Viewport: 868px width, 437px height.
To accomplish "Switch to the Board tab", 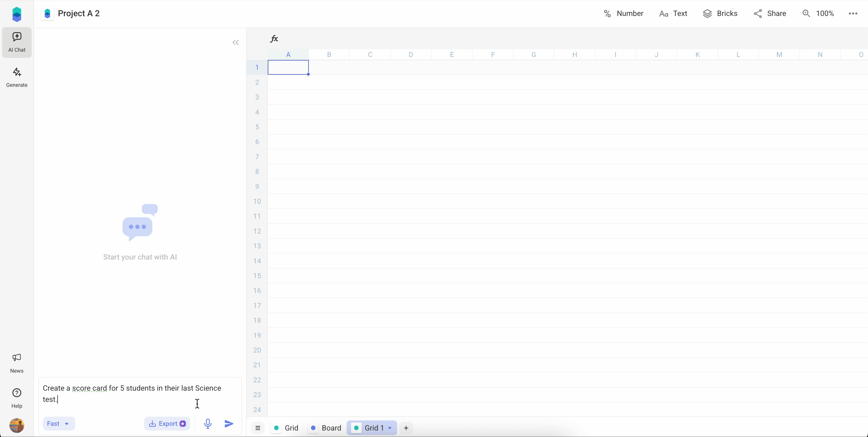I will [325, 428].
